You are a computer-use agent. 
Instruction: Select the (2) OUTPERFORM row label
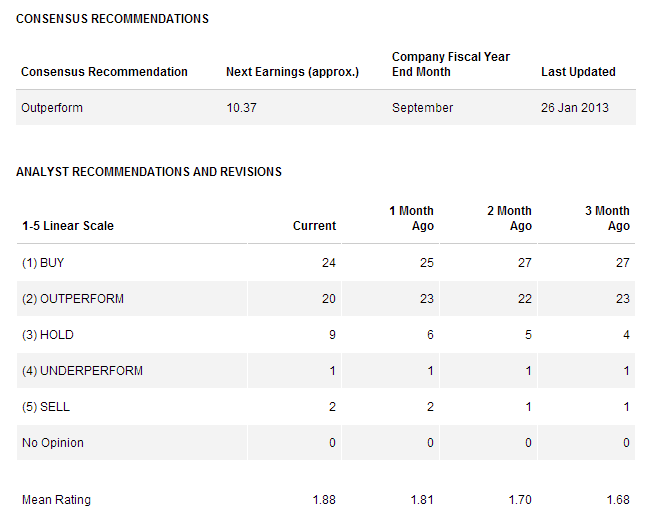(x=73, y=299)
